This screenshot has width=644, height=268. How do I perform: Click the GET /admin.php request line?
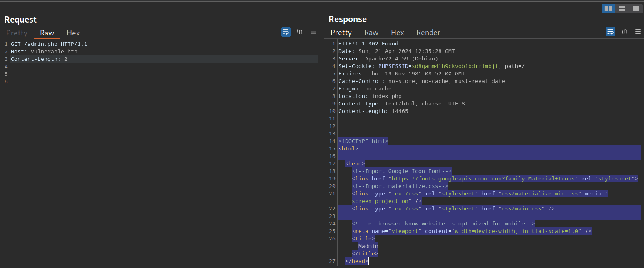(49, 44)
